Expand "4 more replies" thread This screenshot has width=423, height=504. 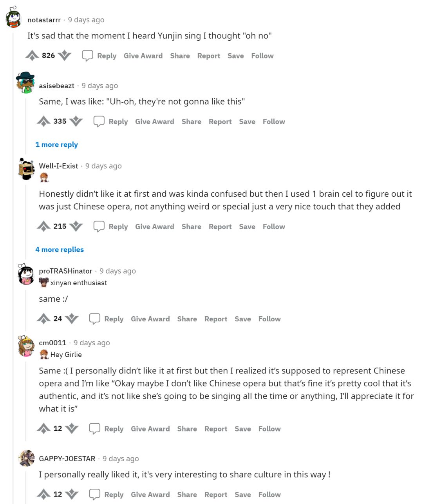point(60,250)
